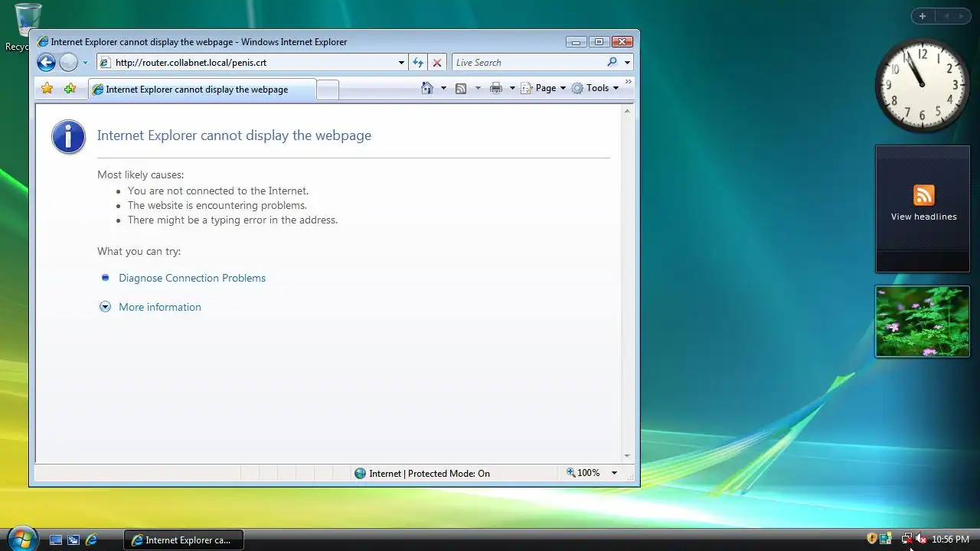
Task: Click the RSS Feeds toolbar icon
Action: tap(461, 89)
